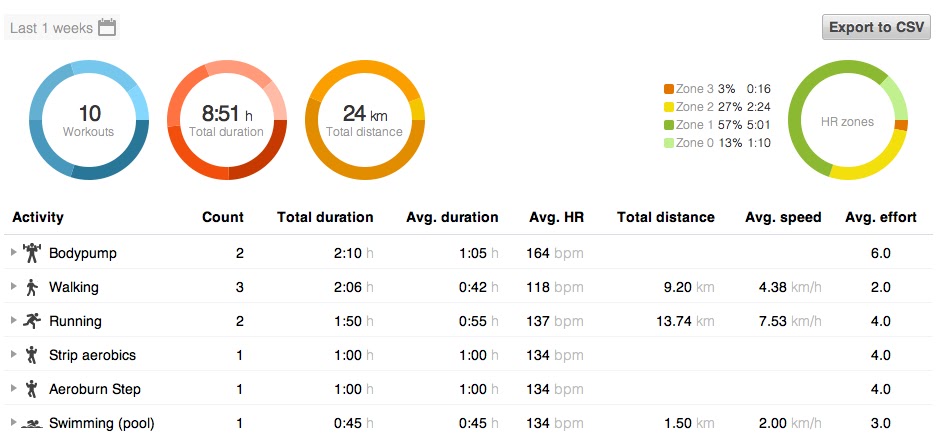Expand the Running row details

13,321
